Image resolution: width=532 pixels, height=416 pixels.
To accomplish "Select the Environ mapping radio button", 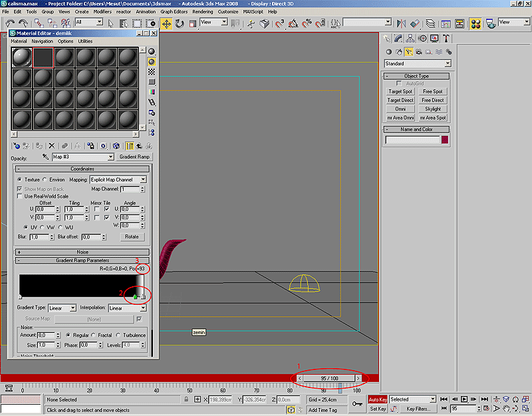I will pos(45,180).
